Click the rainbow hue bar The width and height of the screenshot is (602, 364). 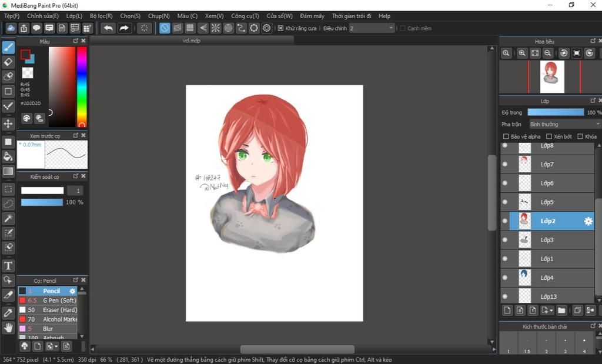click(82, 87)
